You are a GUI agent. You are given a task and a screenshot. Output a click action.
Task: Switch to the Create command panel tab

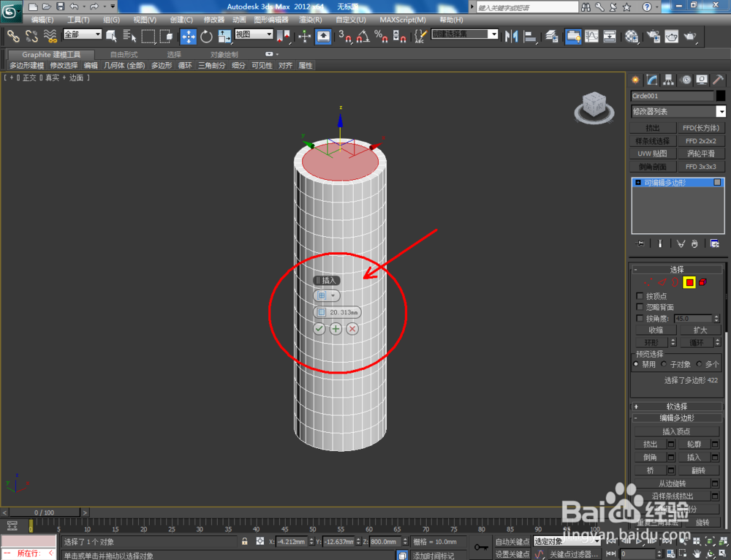(635, 80)
